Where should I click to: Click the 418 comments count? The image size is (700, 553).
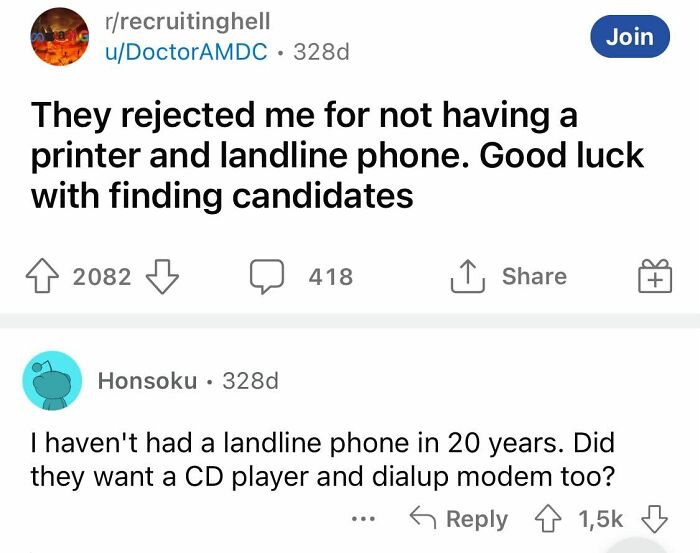tap(331, 276)
